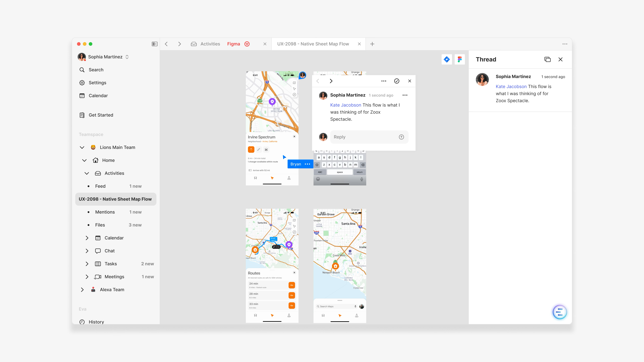Select UX-2098 Native Sheet Map Flow tab

(x=313, y=44)
